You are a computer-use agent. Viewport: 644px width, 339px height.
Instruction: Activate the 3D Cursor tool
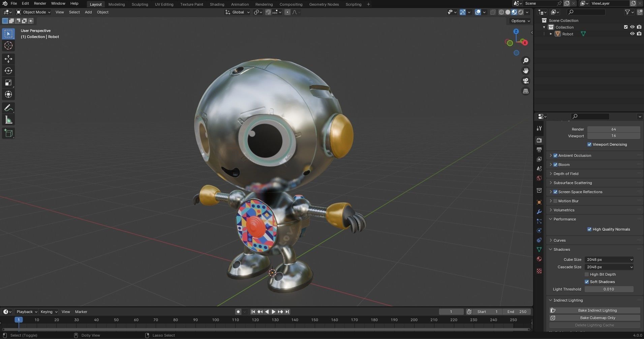pos(8,45)
